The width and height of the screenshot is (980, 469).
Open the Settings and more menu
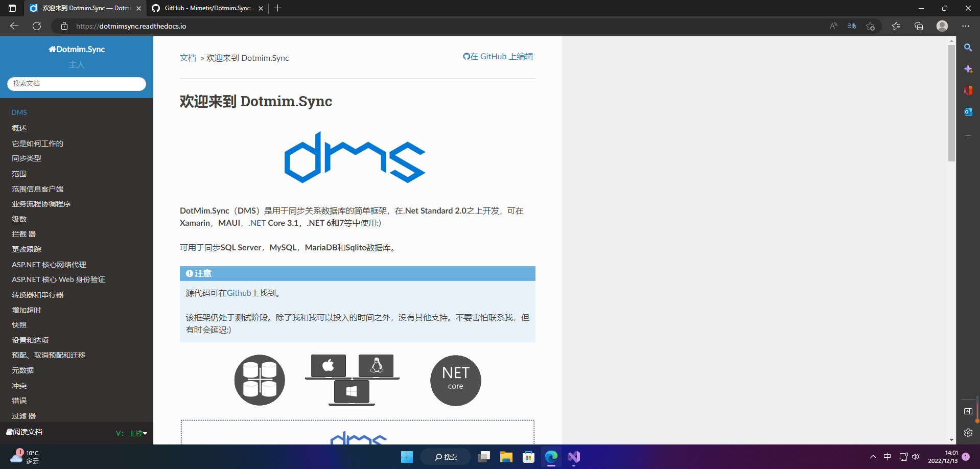pyautogui.click(x=967, y=26)
